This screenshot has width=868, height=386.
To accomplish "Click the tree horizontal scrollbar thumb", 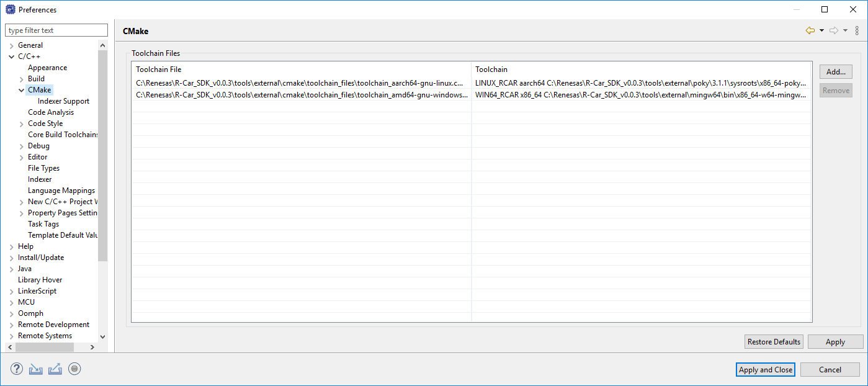I will [x=45, y=347].
